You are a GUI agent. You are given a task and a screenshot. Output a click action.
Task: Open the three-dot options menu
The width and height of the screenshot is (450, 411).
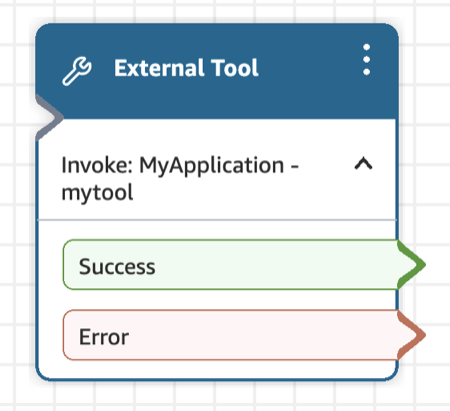tap(366, 60)
